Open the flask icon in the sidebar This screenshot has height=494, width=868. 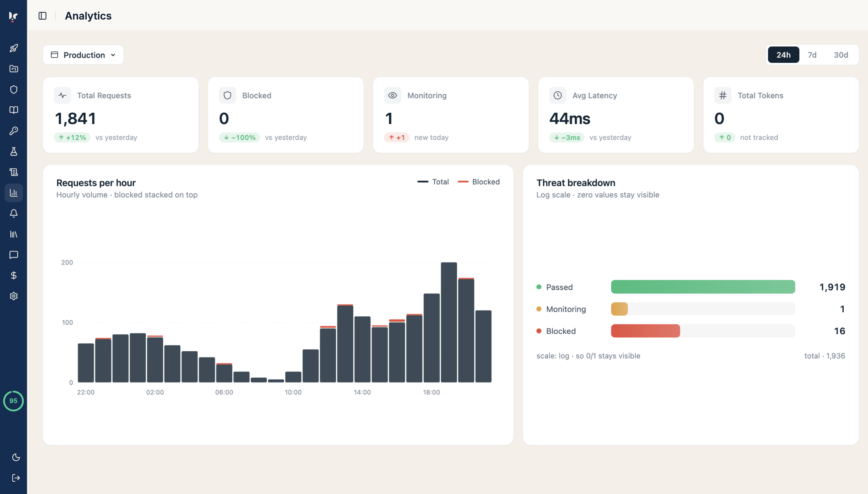tap(13, 151)
